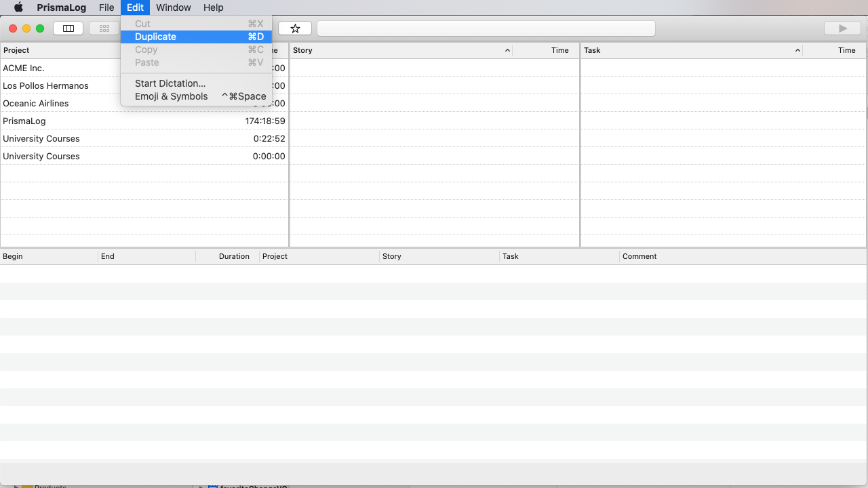Select University Courses row with 0:22:52

pyautogui.click(x=144, y=138)
